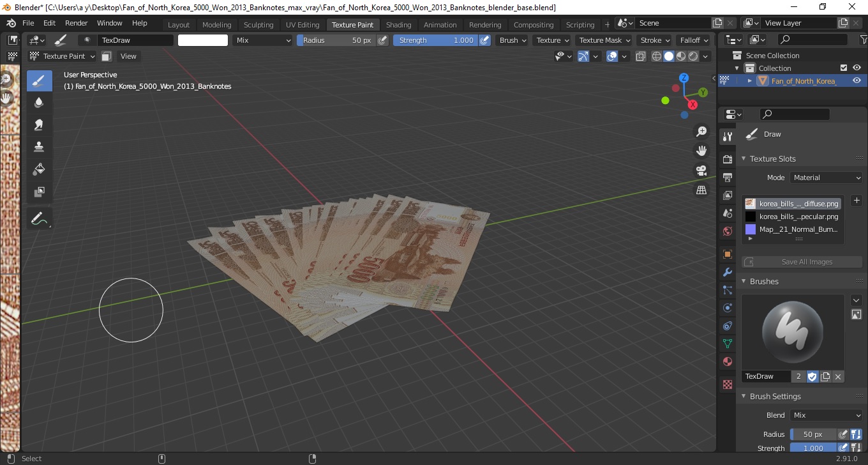Open the File menu
868x465 pixels.
(x=28, y=23)
